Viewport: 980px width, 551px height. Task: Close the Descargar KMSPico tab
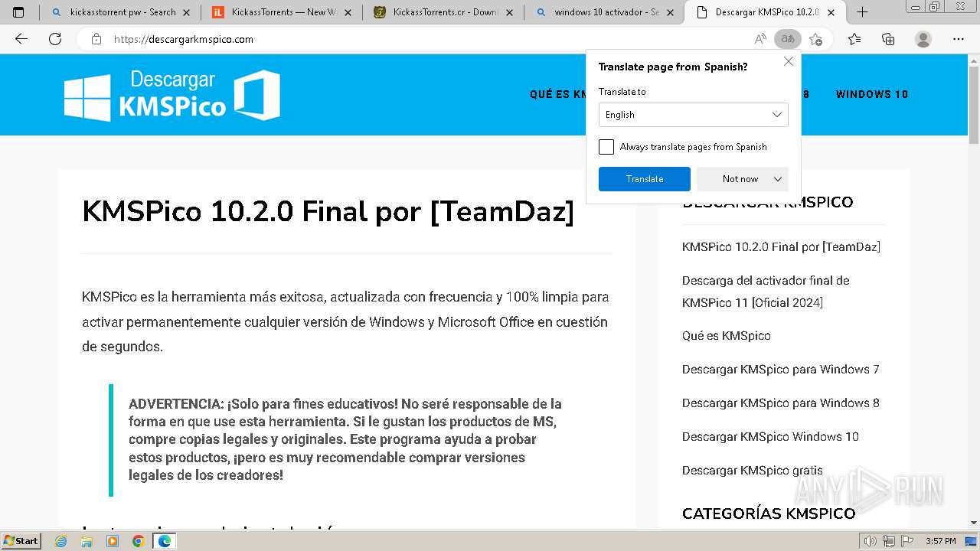(831, 12)
